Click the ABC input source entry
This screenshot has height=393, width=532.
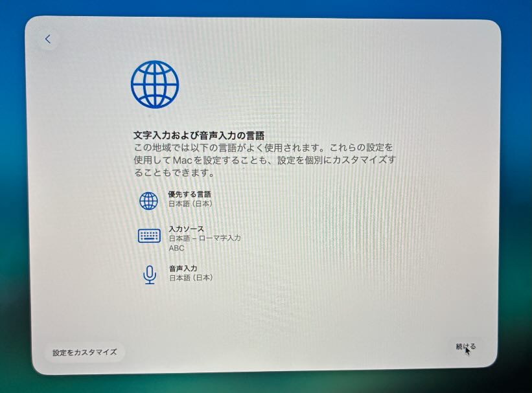pyautogui.click(x=177, y=248)
